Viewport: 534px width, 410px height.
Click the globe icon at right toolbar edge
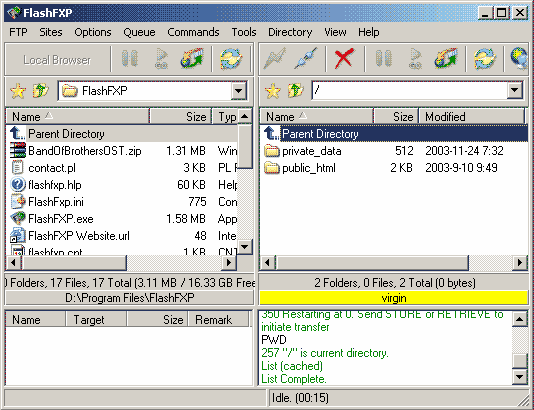point(518,59)
